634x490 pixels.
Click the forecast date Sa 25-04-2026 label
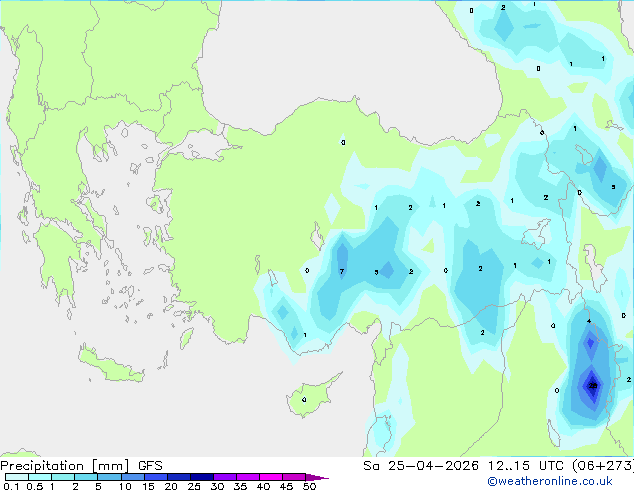coord(421,466)
